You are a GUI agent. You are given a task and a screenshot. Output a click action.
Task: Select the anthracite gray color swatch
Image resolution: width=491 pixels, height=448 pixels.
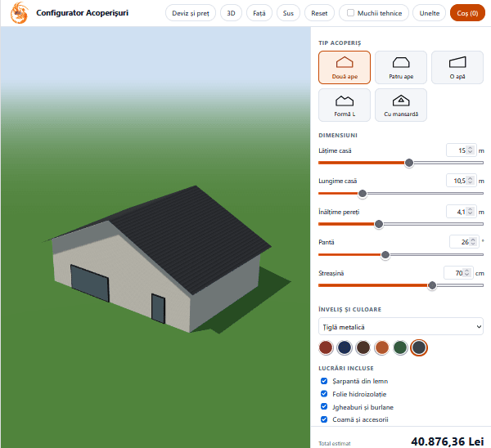(x=419, y=347)
